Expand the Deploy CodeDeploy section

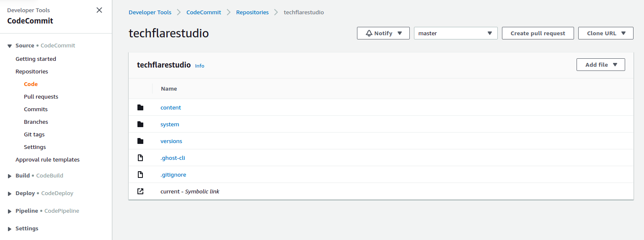10,193
